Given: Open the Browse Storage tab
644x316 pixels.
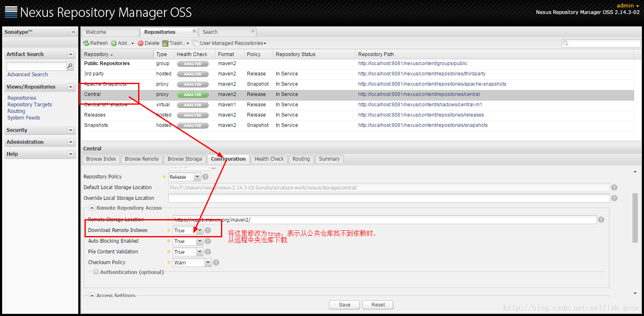Looking at the screenshot, I should click(185, 159).
